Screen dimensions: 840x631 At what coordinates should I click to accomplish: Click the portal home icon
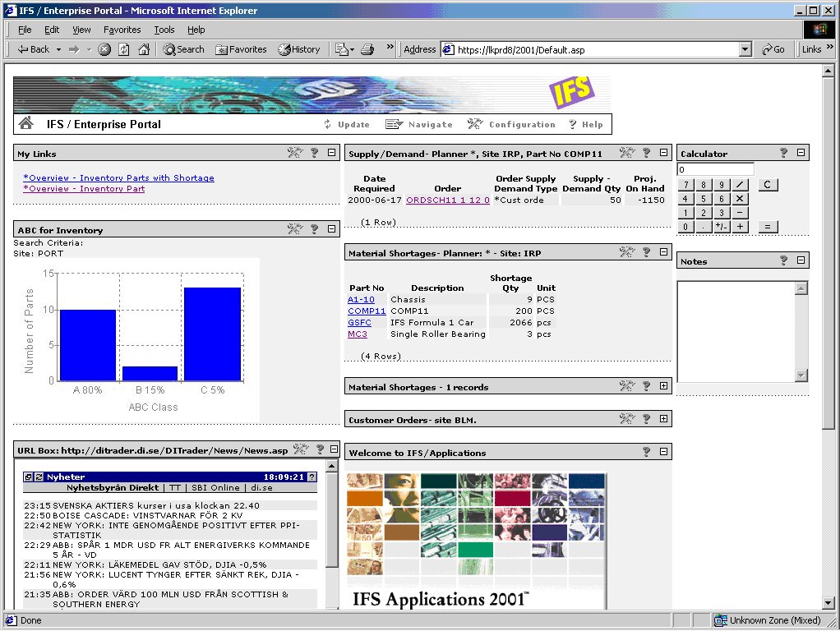coord(25,124)
